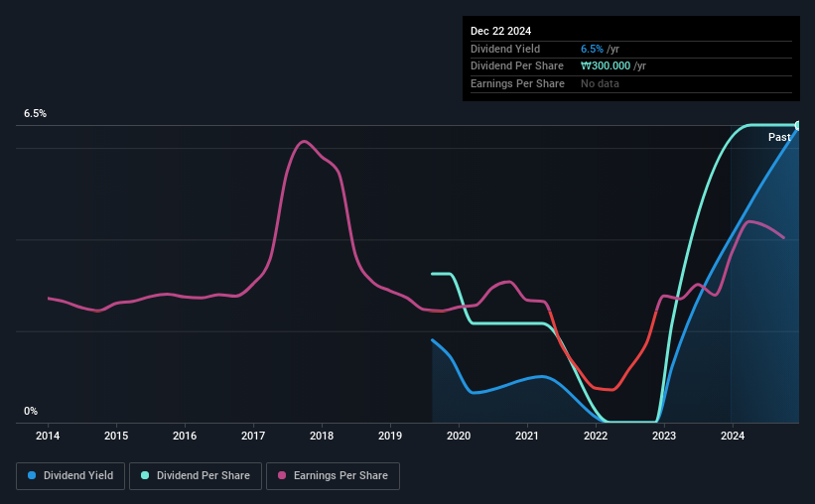This screenshot has height=504, width=815.
Task: Click the 2014 x-axis label
Action: [48, 436]
